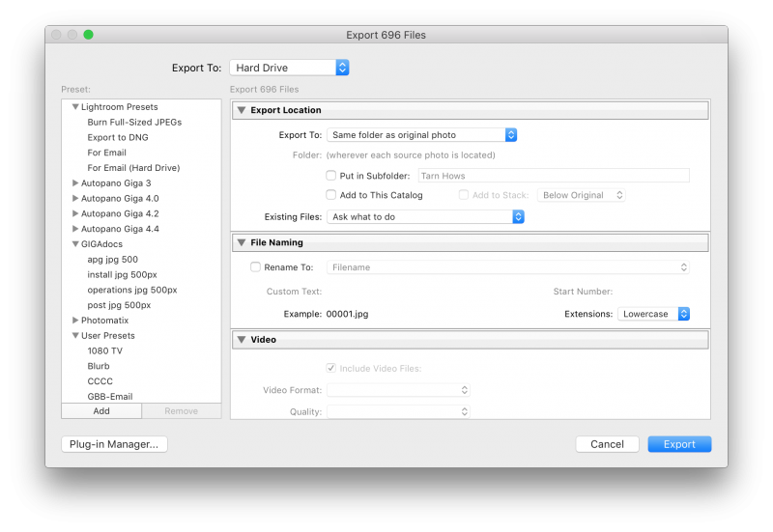The height and width of the screenshot is (532, 773).
Task: Open the Plug-in Manager
Action: (x=114, y=444)
